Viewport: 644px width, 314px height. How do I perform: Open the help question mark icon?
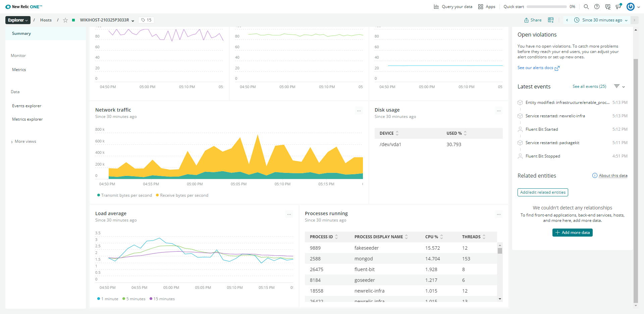[x=597, y=7]
